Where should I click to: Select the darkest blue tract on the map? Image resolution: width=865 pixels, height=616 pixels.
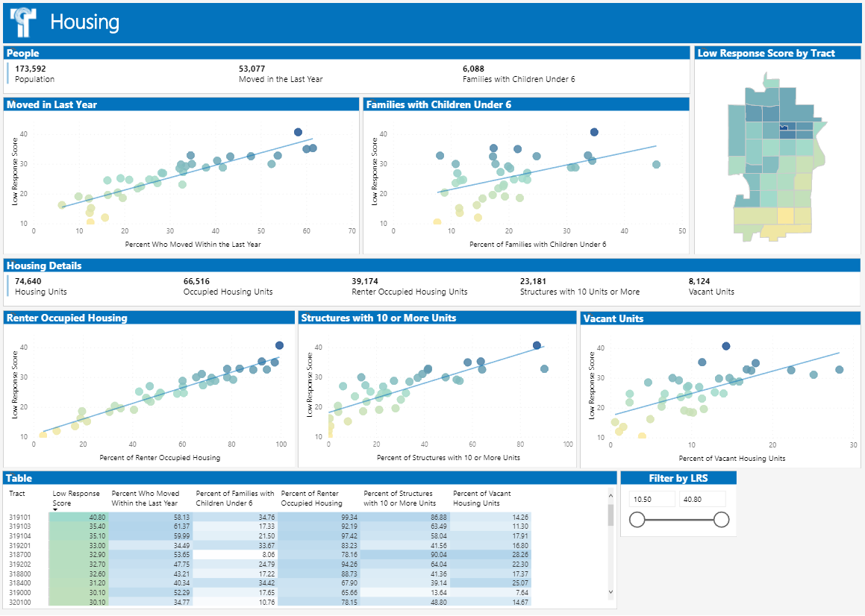click(784, 128)
